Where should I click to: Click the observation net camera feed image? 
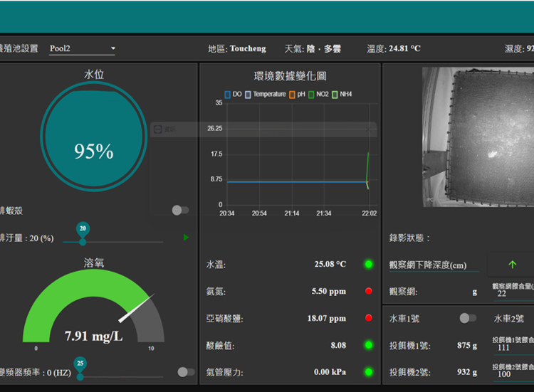(477, 137)
